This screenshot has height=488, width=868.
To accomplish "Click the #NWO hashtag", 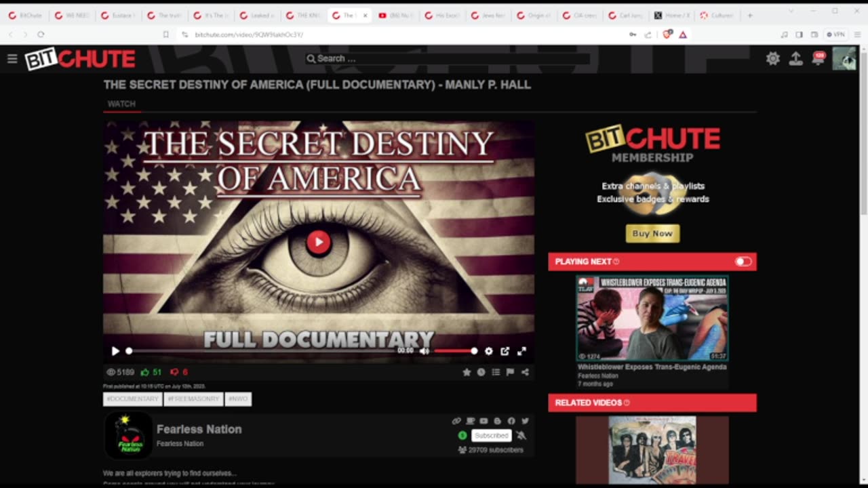I will [238, 399].
